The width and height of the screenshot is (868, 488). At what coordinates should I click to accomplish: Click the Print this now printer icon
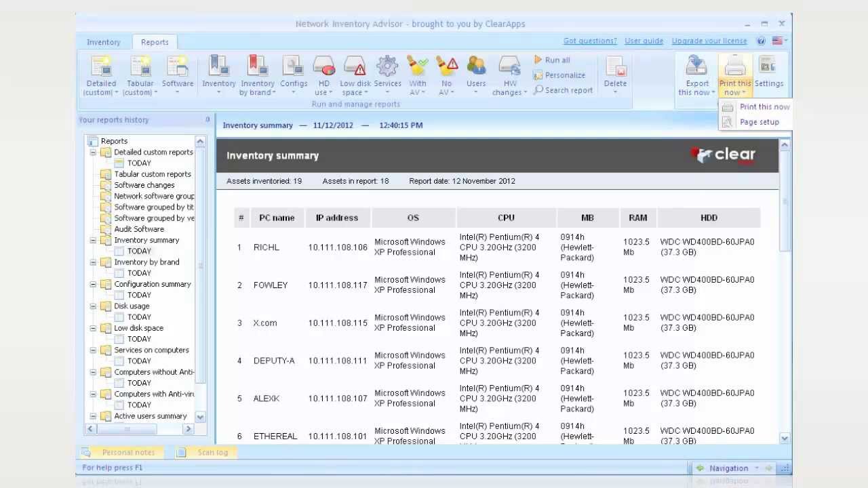(x=735, y=66)
